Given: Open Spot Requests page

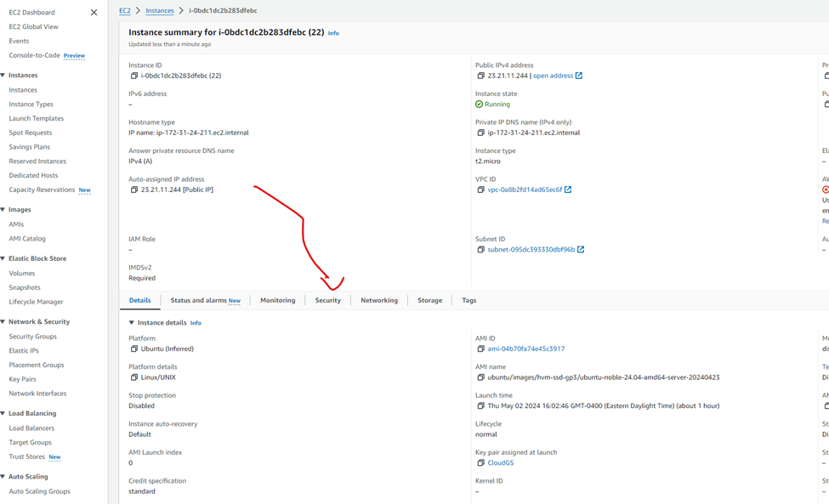Looking at the screenshot, I should point(30,133).
